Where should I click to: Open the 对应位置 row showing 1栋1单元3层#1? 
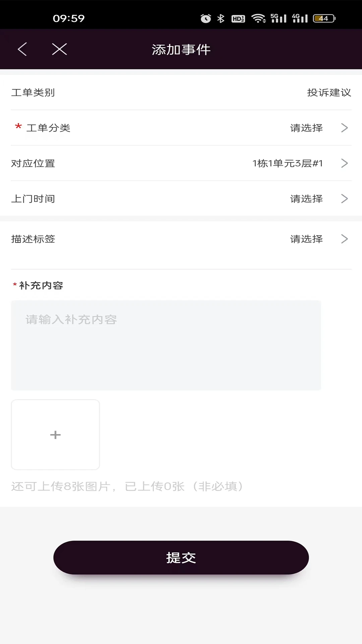point(181,163)
